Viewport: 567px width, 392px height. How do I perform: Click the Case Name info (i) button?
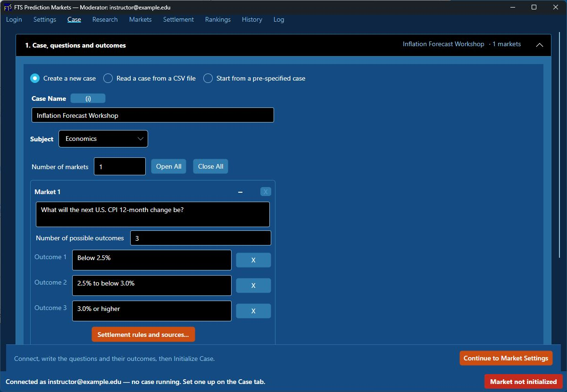pos(88,98)
